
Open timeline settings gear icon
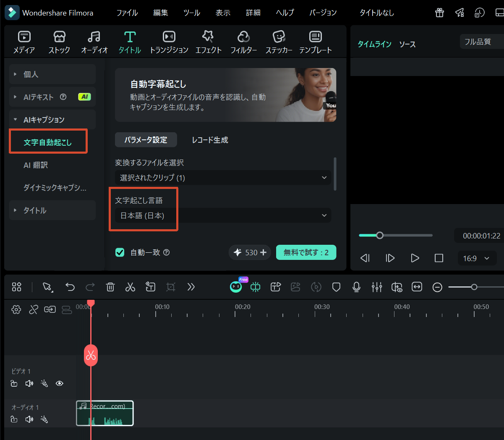16,309
